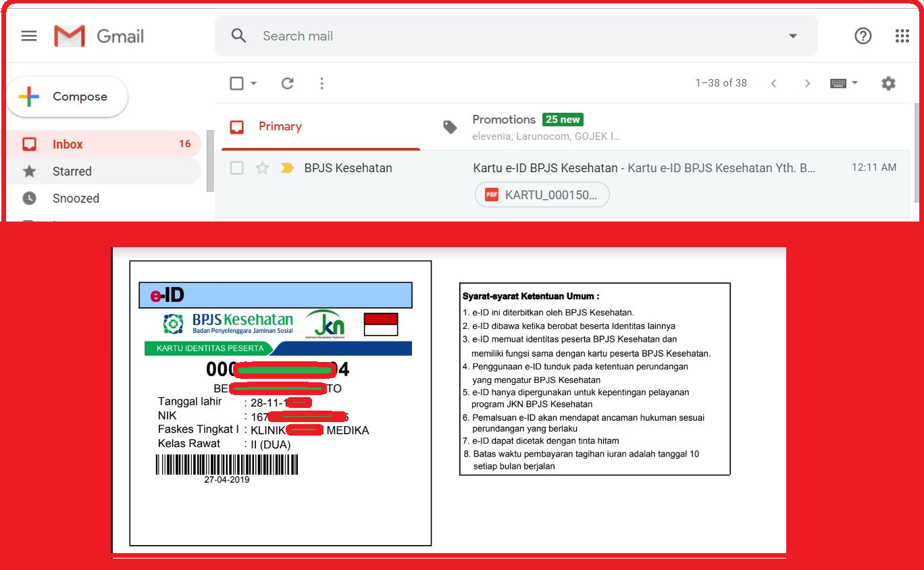
Task: Toggle the select all checkbox
Action: [236, 83]
